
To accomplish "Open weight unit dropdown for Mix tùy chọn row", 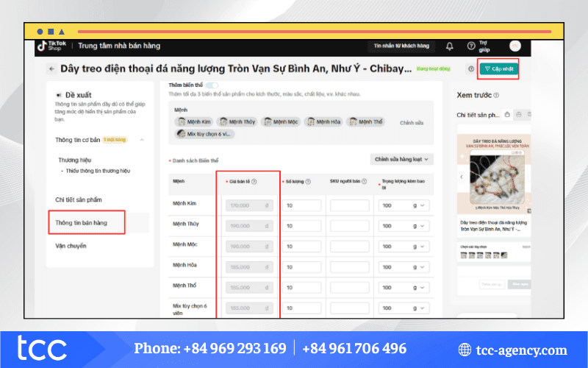I will coord(419,308).
